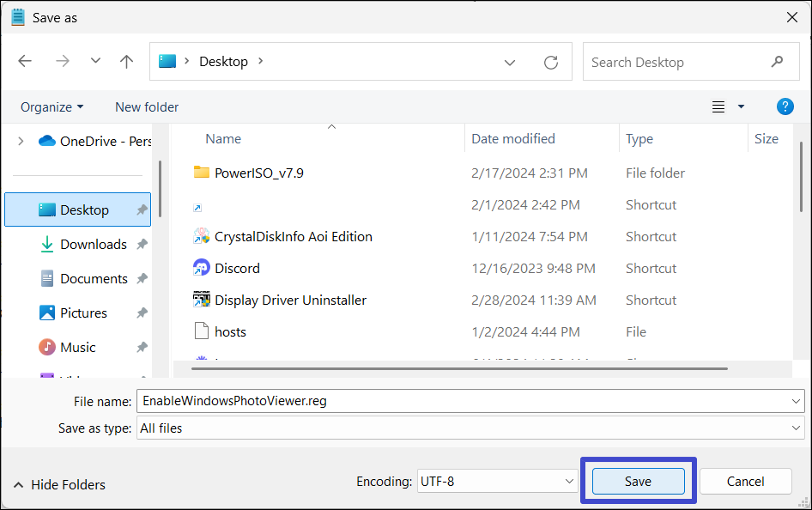The image size is (812, 510).
Task: Open the Downloads folder in sidebar
Action: (93, 245)
